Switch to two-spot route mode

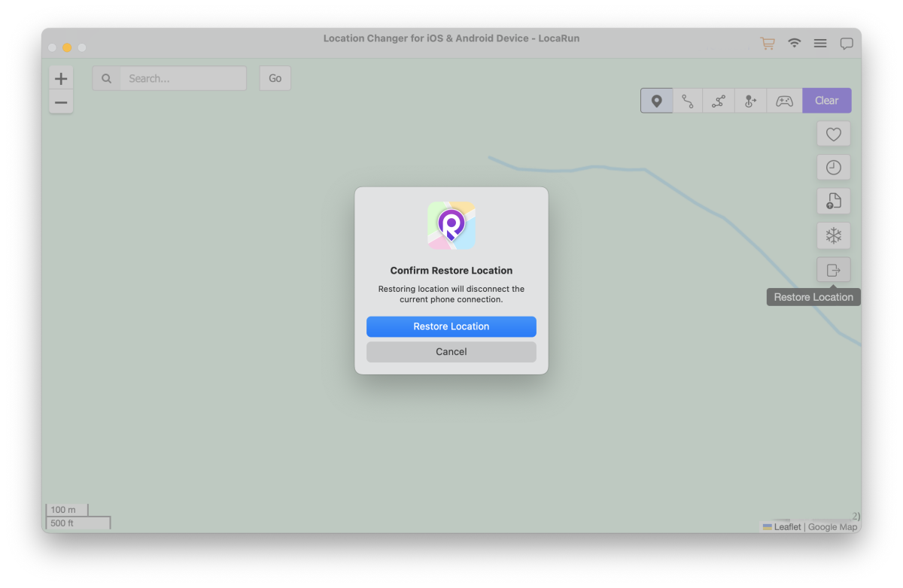tap(688, 100)
